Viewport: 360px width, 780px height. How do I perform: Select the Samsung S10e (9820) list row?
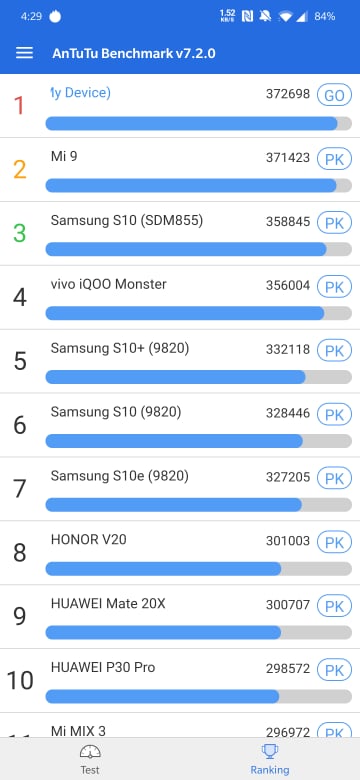coord(180,489)
